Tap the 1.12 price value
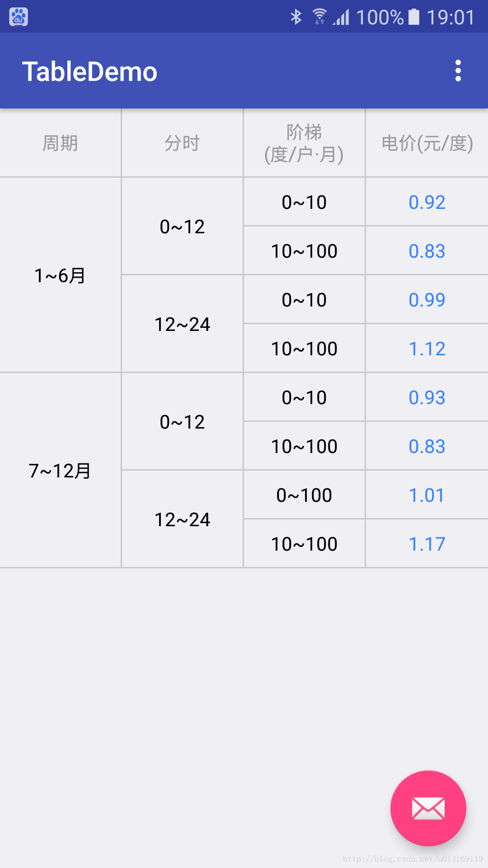This screenshot has height=868, width=488. tap(427, 349)
